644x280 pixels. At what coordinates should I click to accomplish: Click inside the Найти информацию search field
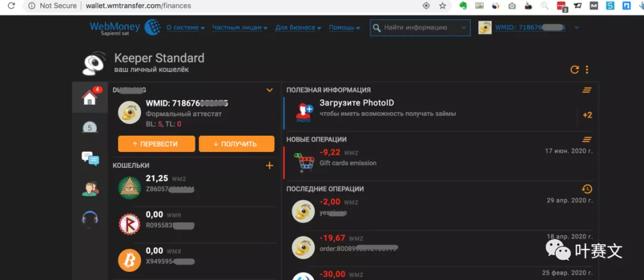[420, 27]
